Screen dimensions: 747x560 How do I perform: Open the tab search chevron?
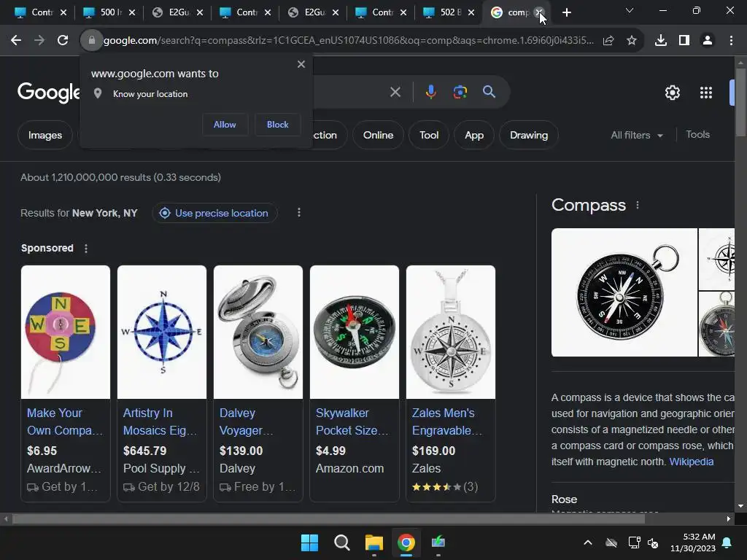pos(630,10)
